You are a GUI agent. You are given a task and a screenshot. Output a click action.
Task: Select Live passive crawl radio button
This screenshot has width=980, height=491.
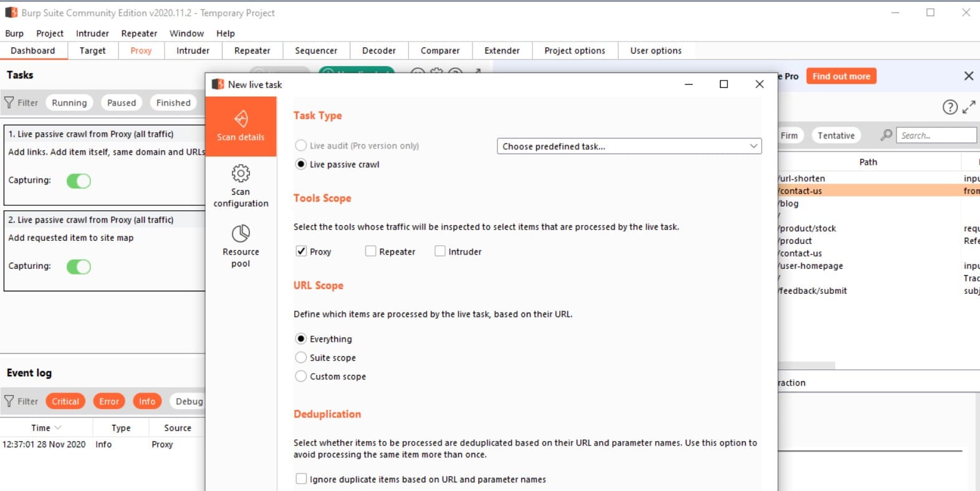[301, 164]
